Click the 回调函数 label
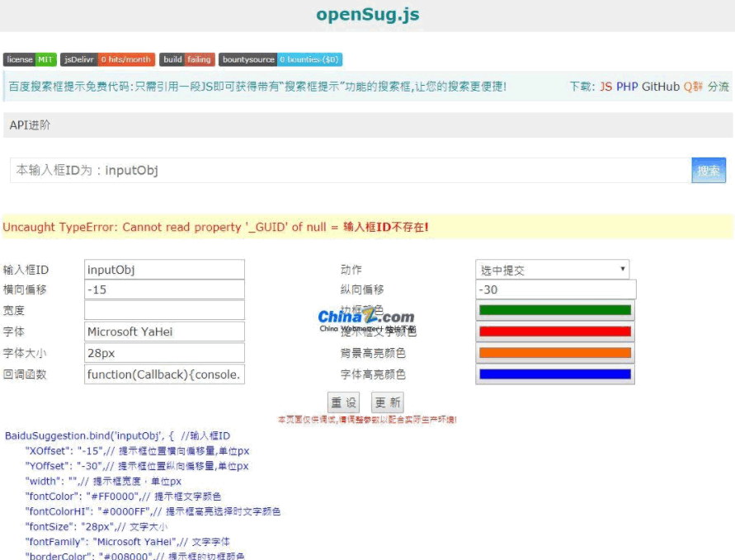 pyautogui.click(x=25, y=374)
